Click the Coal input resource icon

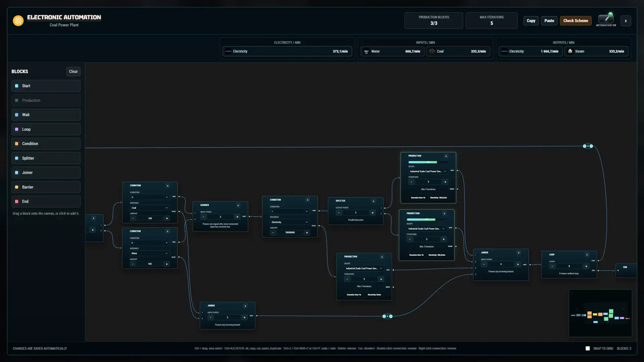click(432, 51)
